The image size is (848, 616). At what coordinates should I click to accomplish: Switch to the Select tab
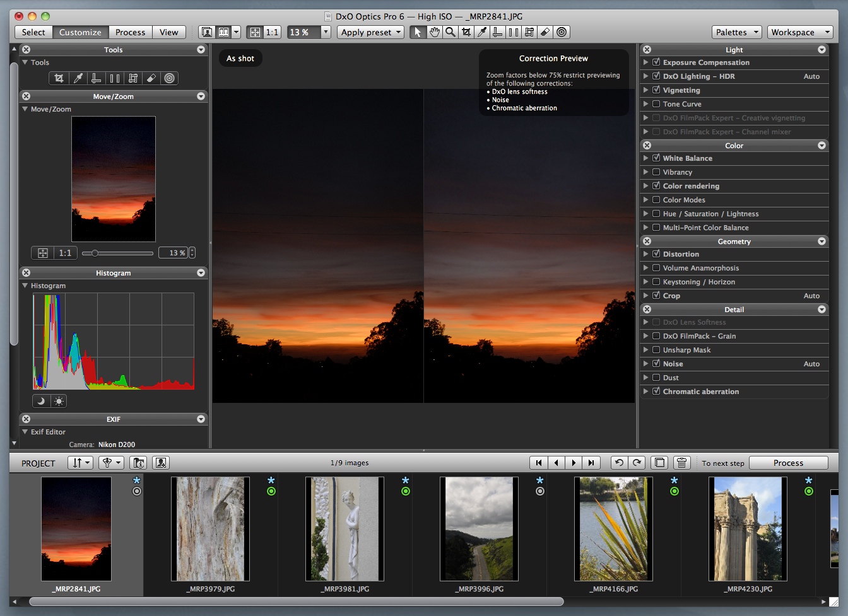tap(33, 32)
